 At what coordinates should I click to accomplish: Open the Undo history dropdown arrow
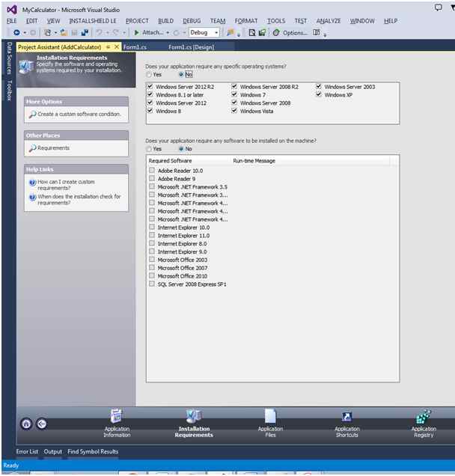(x=107, y=32)
